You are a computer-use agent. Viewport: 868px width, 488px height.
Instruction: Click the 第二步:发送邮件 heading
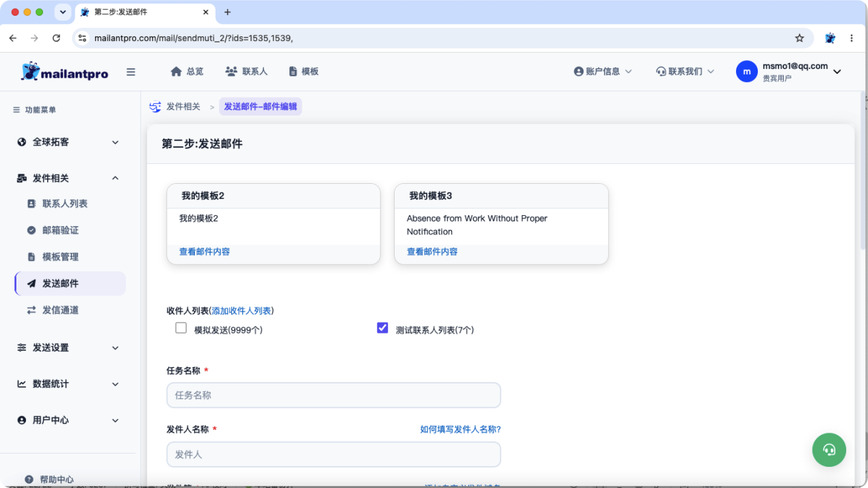coord(202,144)
